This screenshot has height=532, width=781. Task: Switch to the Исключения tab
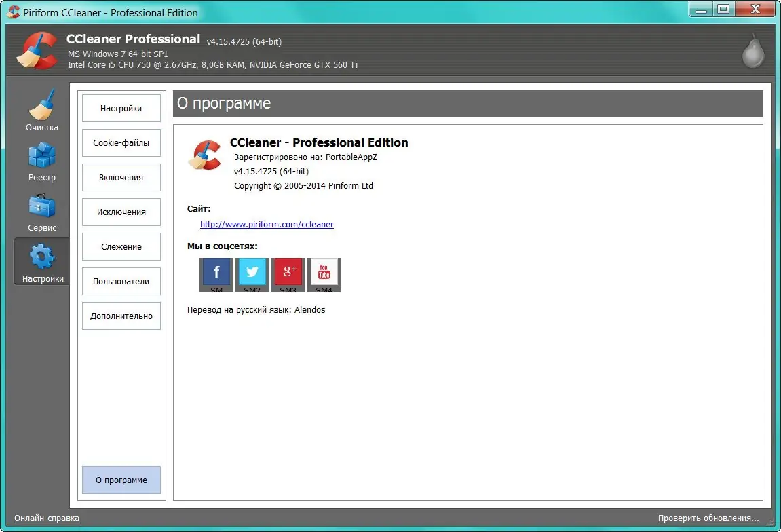121,212
